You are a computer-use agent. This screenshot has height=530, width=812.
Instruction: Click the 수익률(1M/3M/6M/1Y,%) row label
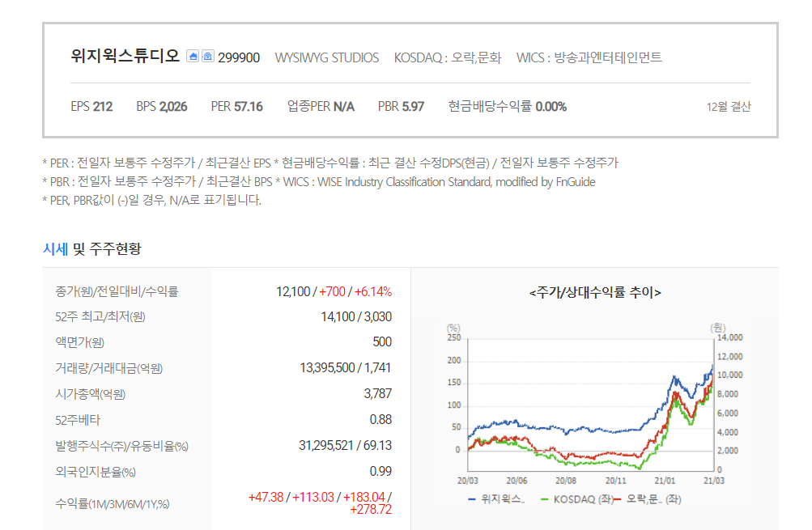tap(113, 503)
